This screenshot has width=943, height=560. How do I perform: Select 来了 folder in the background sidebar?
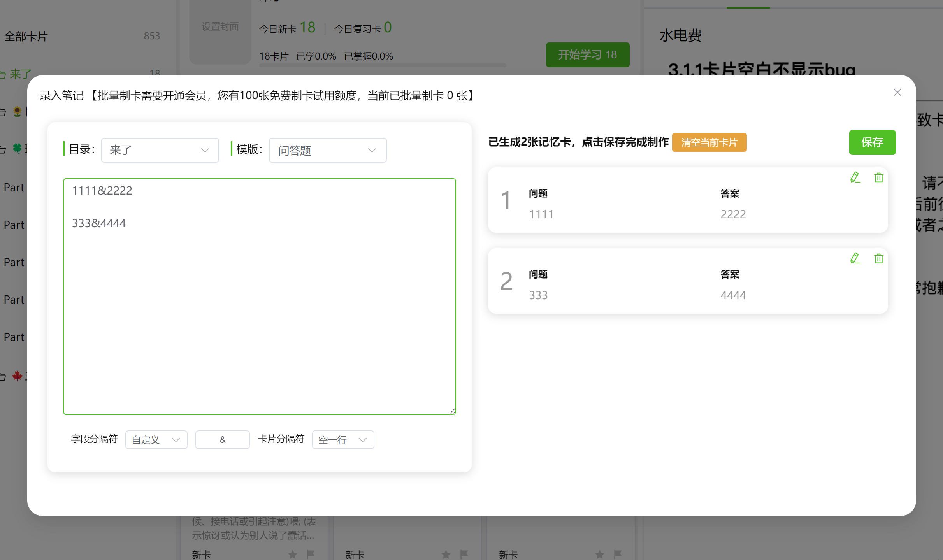[x=20, y=74]
